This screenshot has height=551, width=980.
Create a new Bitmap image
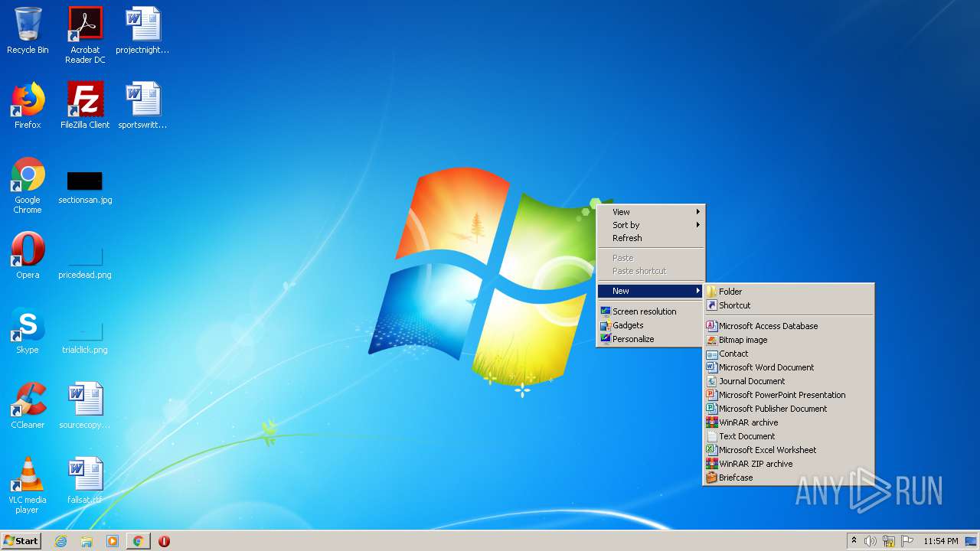click(x=789, y=340)
